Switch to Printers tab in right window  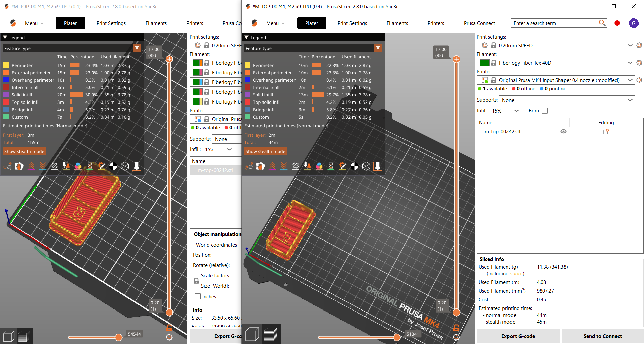(436, 23)
